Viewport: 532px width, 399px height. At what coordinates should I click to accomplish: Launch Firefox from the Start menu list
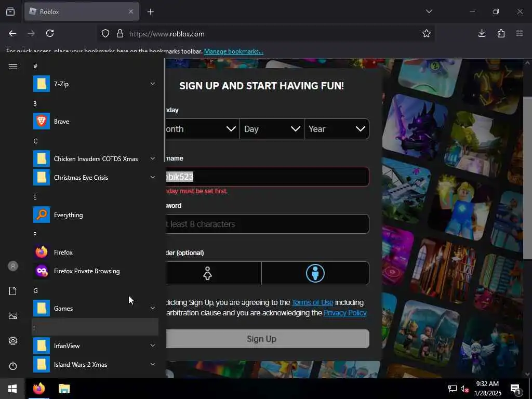click(95, 252)
